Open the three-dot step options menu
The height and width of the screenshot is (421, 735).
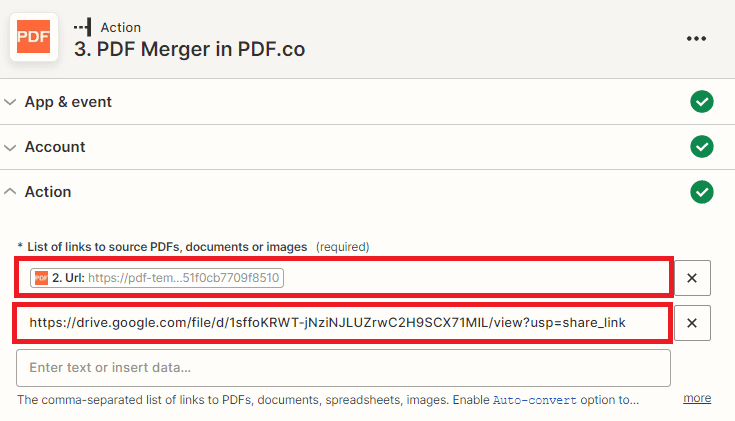click(x=696, y=38)
